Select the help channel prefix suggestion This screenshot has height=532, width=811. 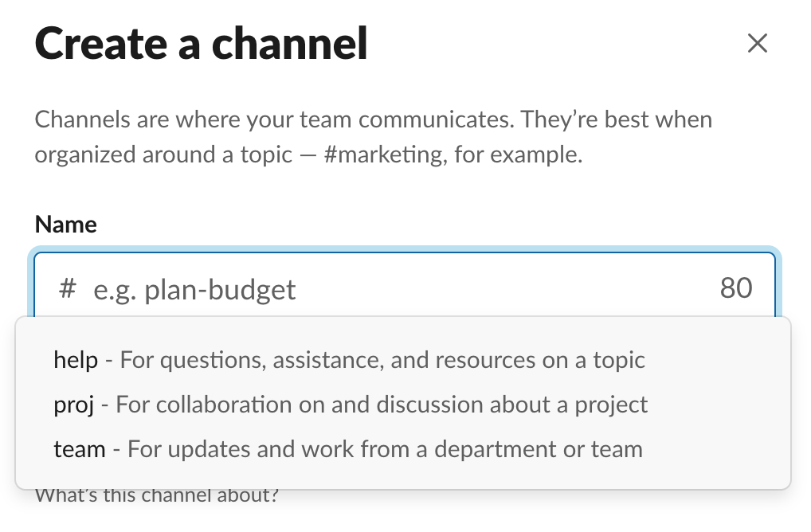click(x=76, y=359)
